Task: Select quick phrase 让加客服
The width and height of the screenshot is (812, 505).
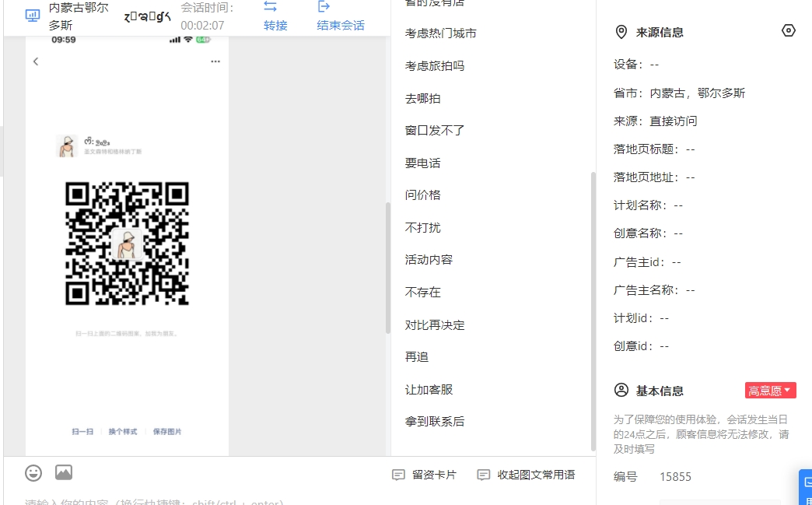Action: 429,390
